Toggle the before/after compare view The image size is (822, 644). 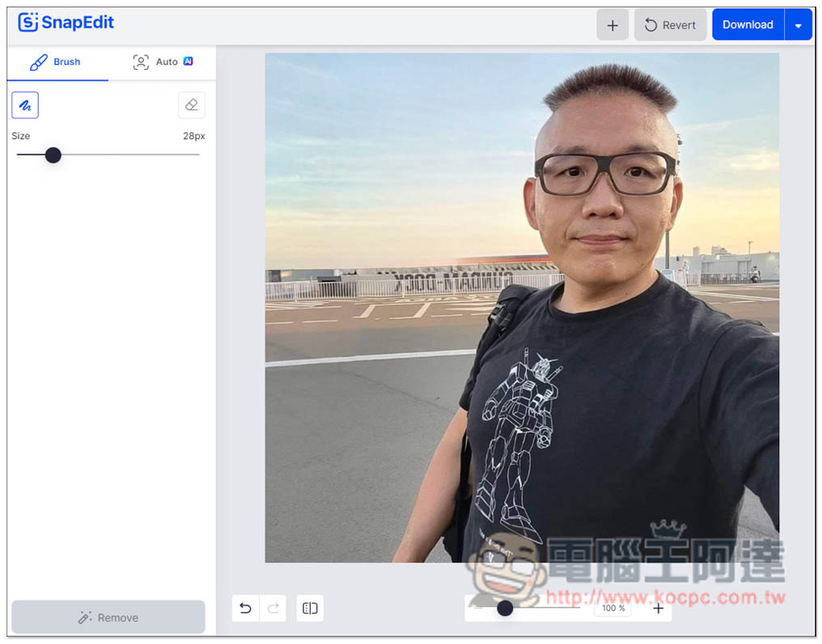point(310,609)
